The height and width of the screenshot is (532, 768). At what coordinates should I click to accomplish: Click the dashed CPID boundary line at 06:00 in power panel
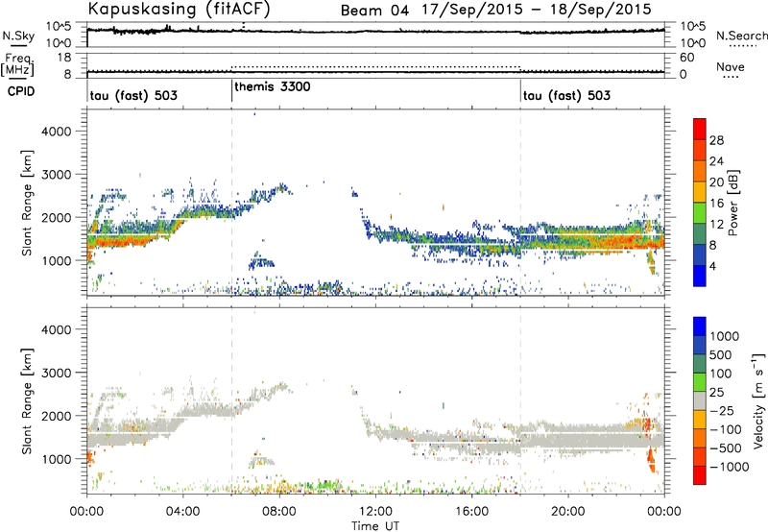pyautogui.click(x=231, y=202)
